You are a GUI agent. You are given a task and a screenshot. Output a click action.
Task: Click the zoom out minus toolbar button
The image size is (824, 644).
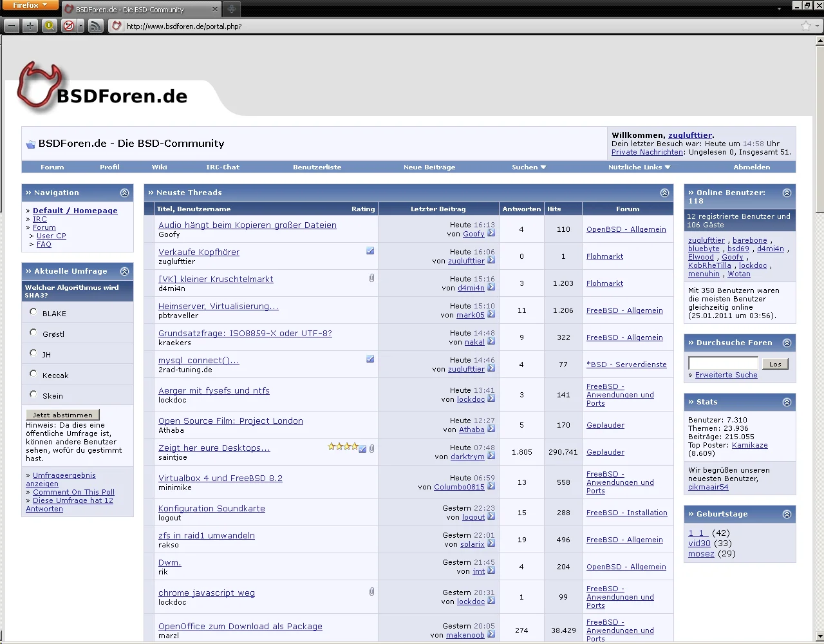[12, 26]
